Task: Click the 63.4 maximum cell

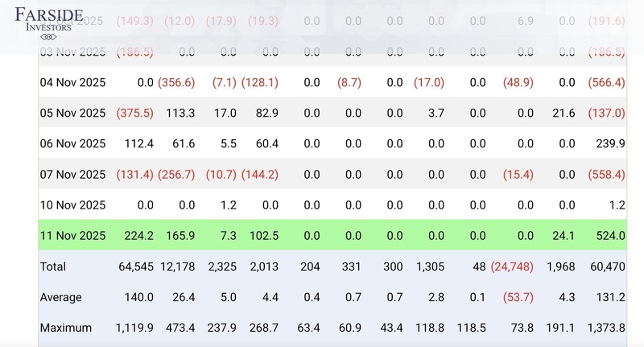Action: tap(308, 328)
